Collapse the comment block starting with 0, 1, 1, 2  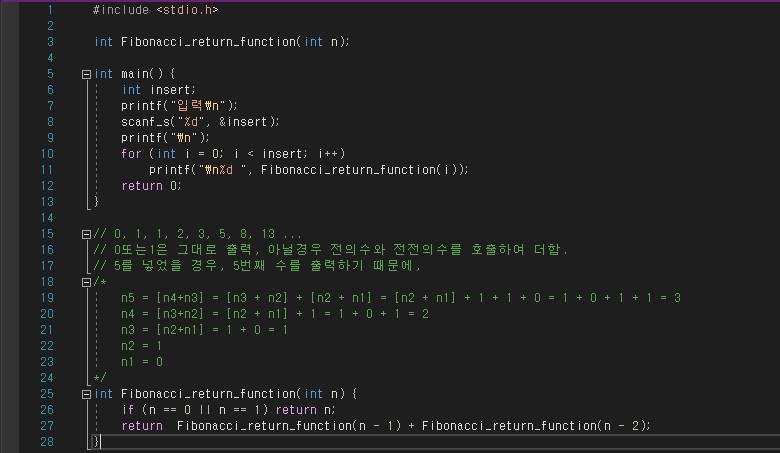[86, 234]
